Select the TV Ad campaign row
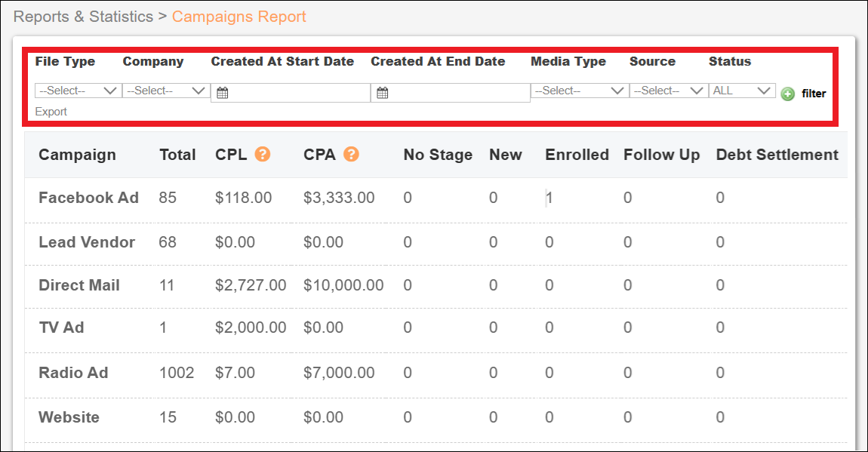Image resolution: width=868 pixels, height=452 pixels. click(436, 329)
